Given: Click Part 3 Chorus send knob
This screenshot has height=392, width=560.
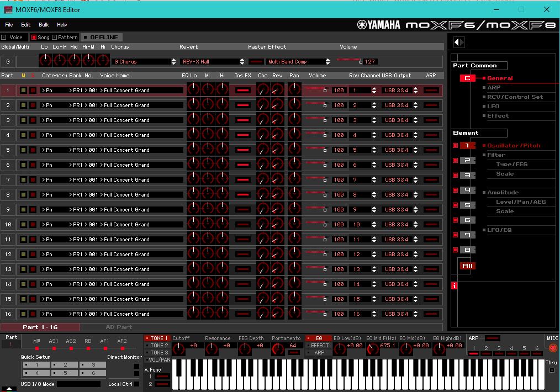Looking at the screenshot, I should [262, 119].
